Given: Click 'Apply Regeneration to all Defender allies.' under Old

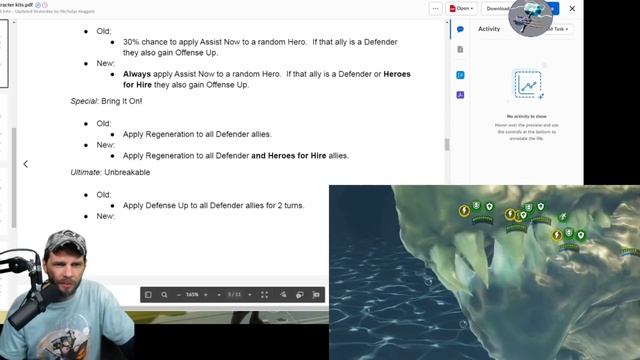Looking at the screenshot, I should click(x=197, y=134).
